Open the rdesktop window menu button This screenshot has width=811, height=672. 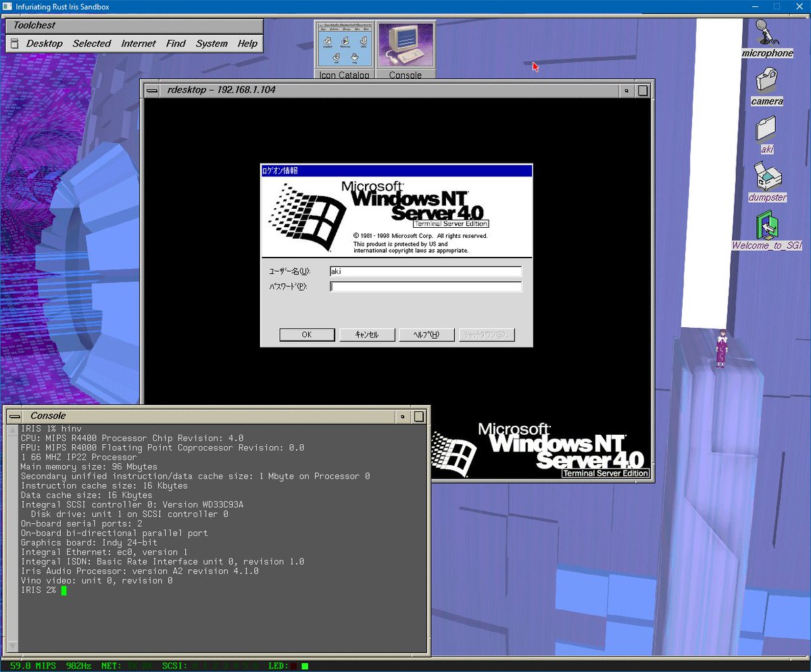coord(153,90)
